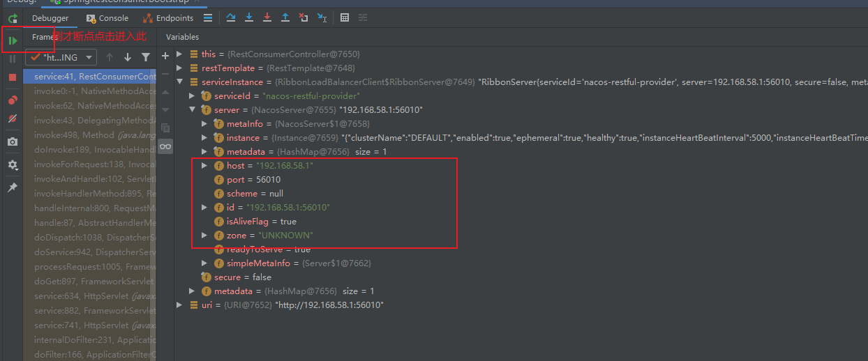Viewport: 868px width, 361px height.
Task: Click the Drop Frame icon
Action: point(304,17)
